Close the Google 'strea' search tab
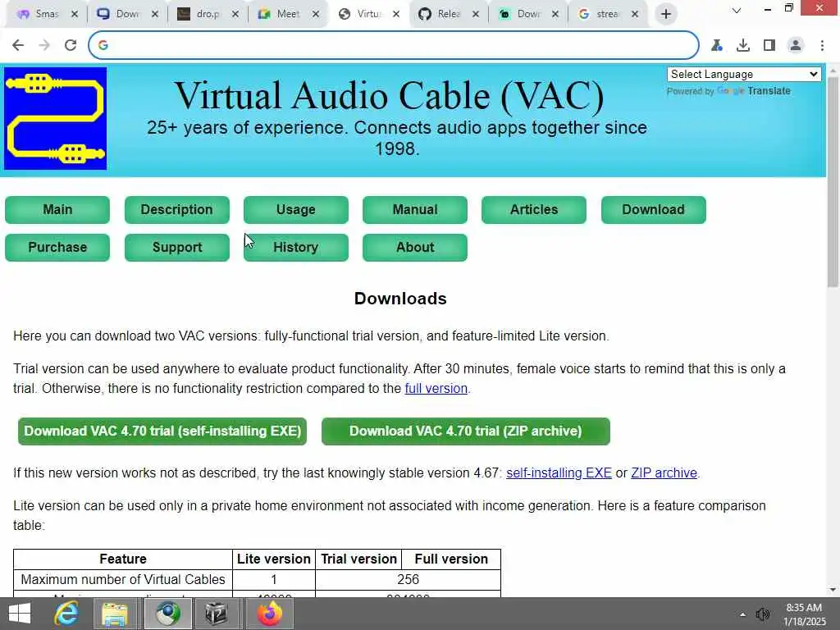Screen dimensions: 840x630 [635, 14]
